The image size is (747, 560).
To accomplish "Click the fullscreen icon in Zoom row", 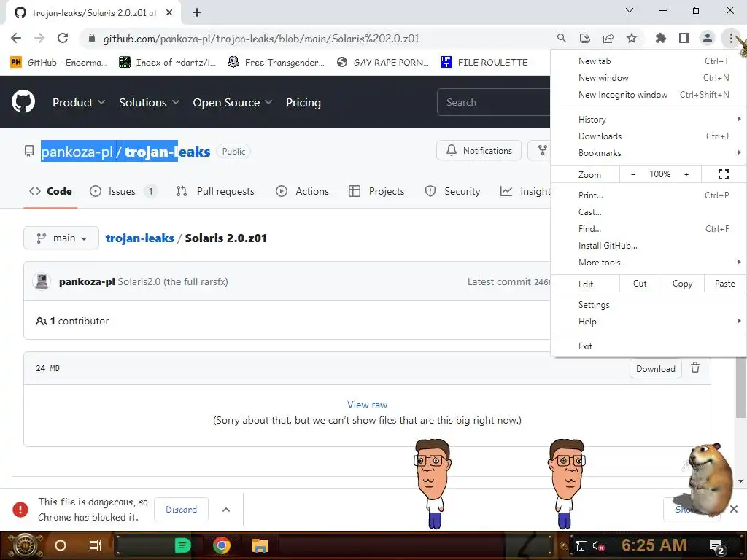I will click(723, 174).
